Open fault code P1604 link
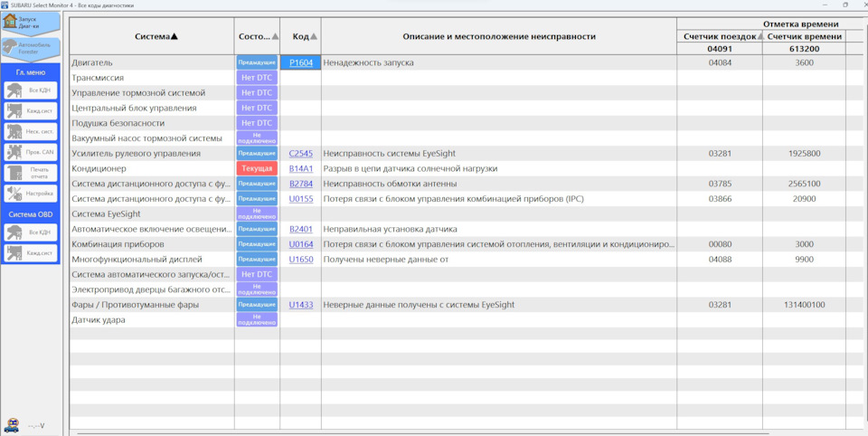 [x=300, y=62]
